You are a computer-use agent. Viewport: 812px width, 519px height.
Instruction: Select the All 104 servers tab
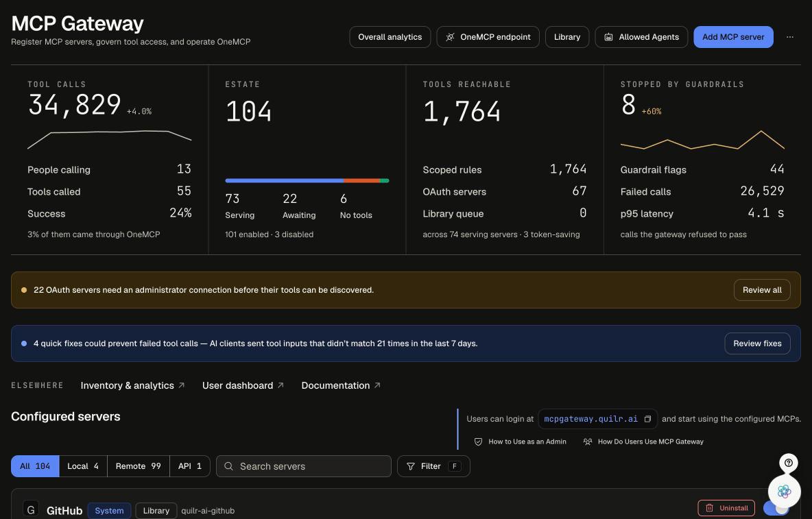35,466
